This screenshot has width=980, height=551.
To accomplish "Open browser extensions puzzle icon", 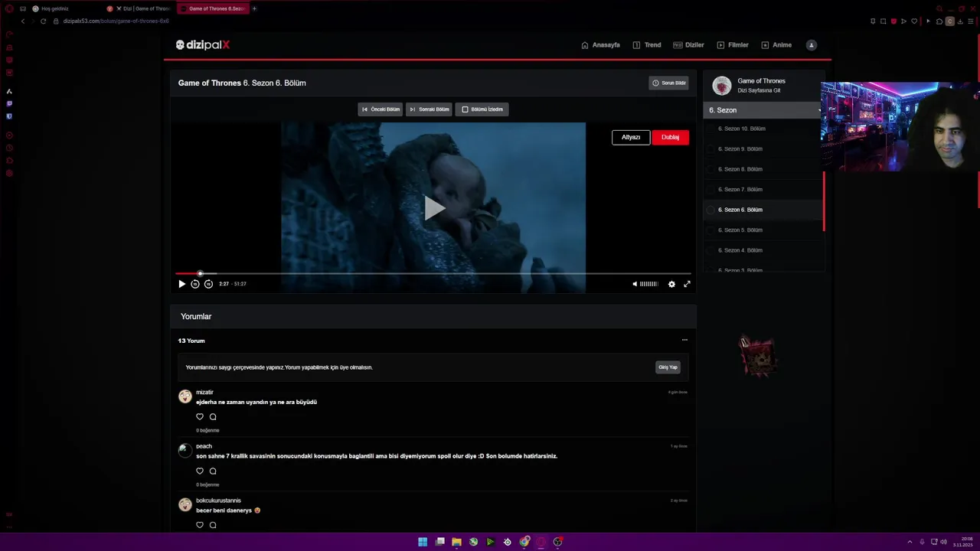I will 939,21.
